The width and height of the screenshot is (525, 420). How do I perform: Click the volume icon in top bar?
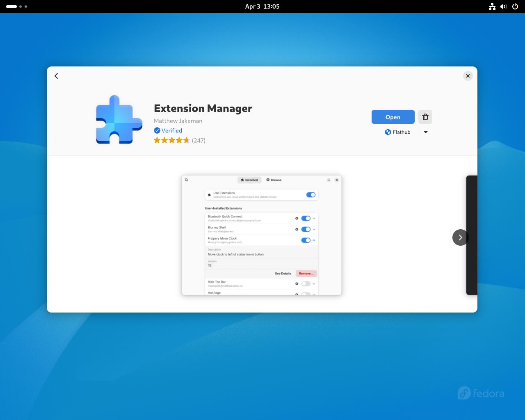click(x=504, y=7)
